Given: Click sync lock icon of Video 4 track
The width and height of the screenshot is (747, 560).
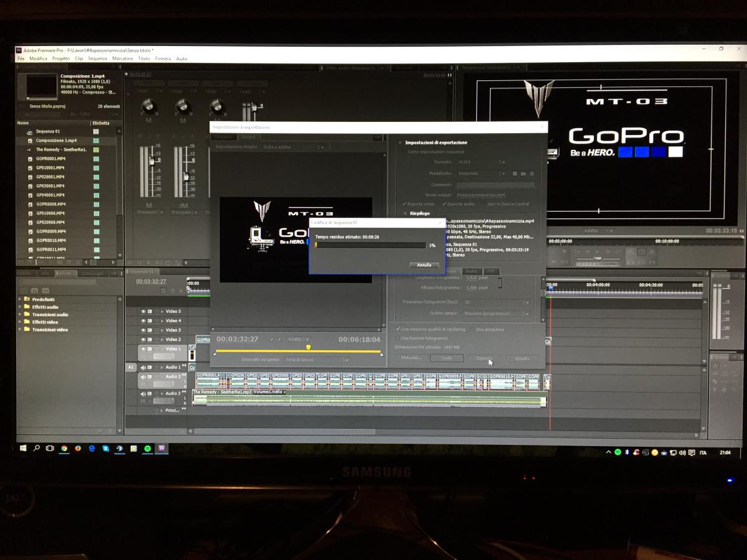Looking at the screenshot, I should (x=150, y=320).
